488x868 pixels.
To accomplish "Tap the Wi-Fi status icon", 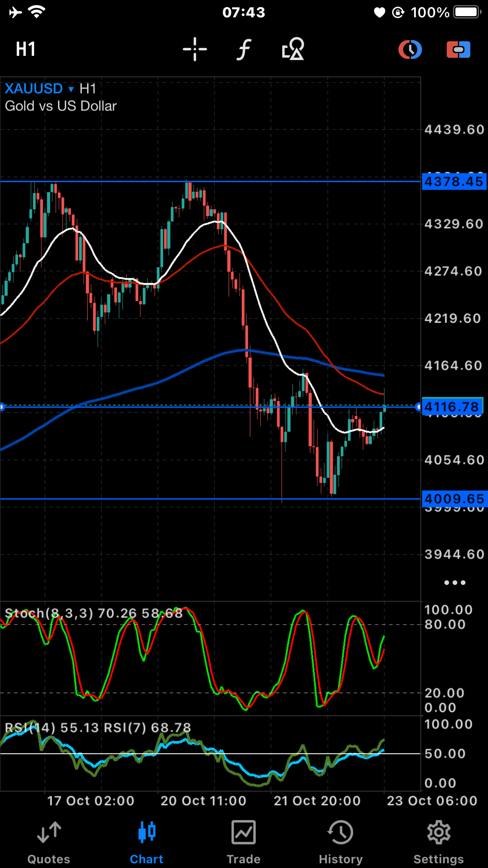I will coord(37,13).
